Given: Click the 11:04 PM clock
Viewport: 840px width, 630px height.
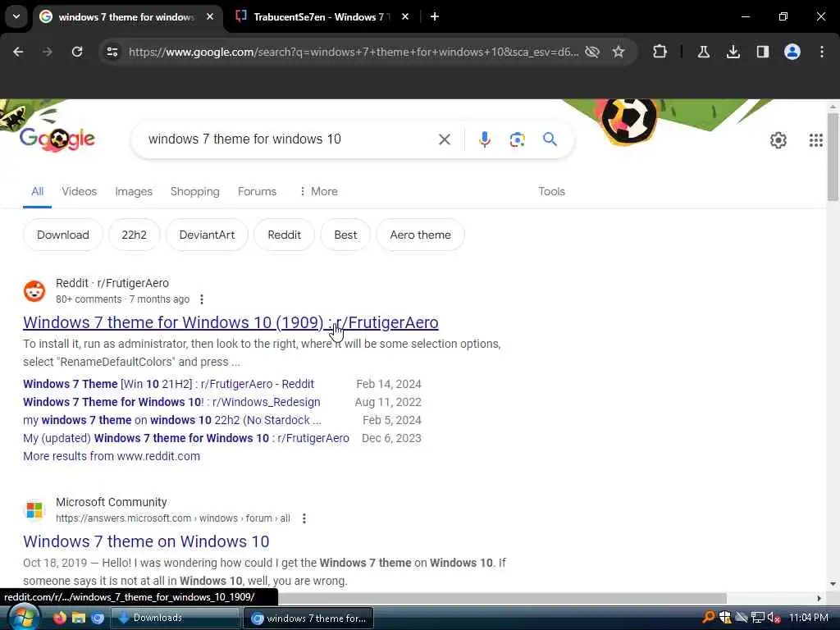Looking at the screenshot, I should point(808,618).
